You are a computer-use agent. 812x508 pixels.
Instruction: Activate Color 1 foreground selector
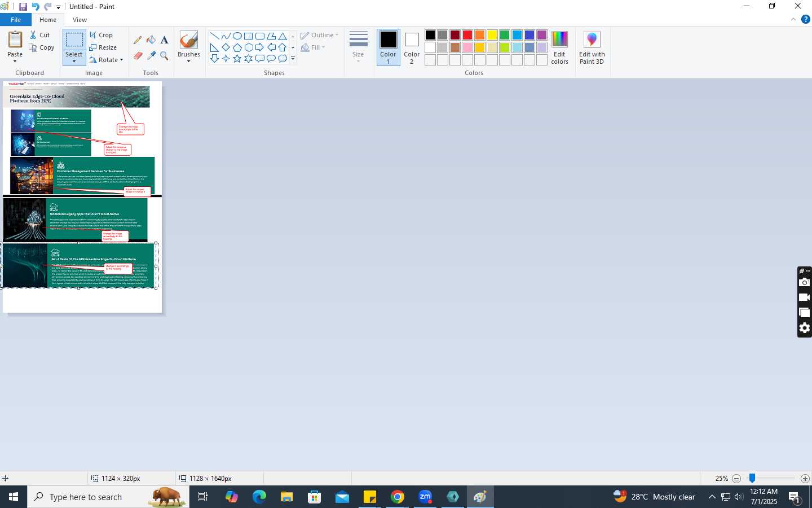(x=388, y=47)
